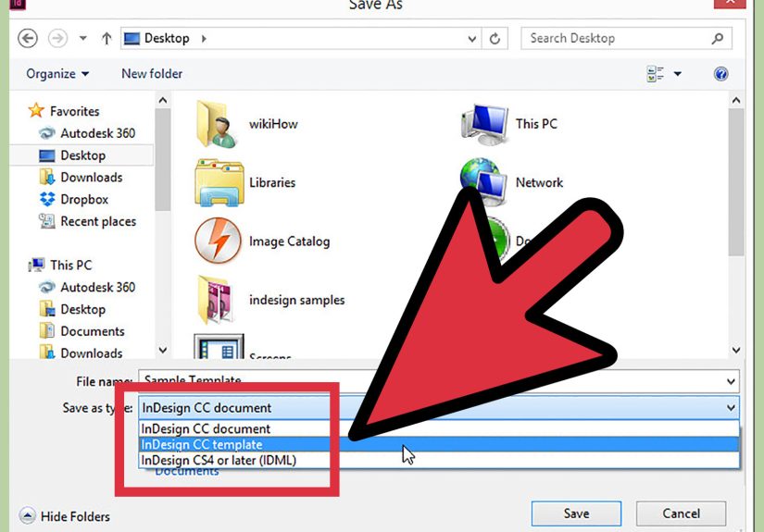Collapse folders with Hide Folders
The height and width of the screenshot is (532, 764).
[x=65, y=516]
